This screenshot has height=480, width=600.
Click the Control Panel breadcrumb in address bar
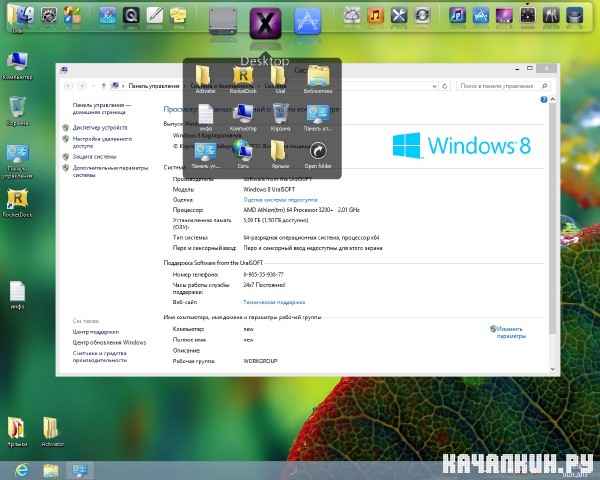click(154, 86)
